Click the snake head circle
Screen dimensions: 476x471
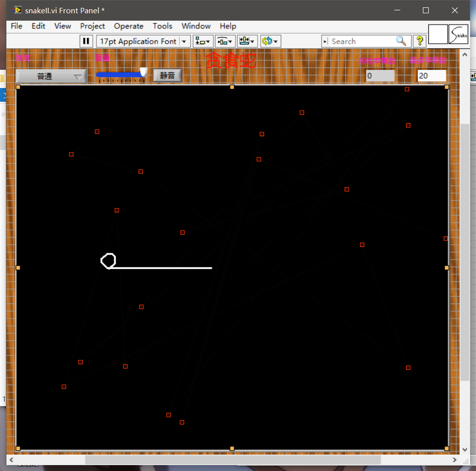coord(108,261)
